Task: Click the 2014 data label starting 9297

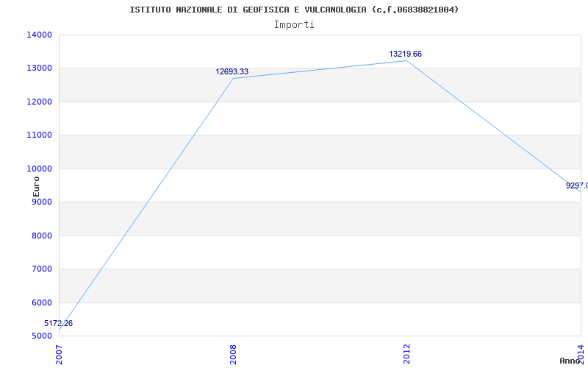Action: click(x=577, y=185)
